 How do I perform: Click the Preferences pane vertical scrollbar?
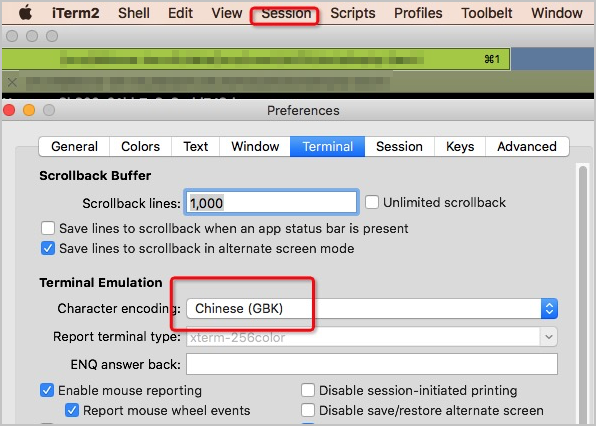point(583,295)
